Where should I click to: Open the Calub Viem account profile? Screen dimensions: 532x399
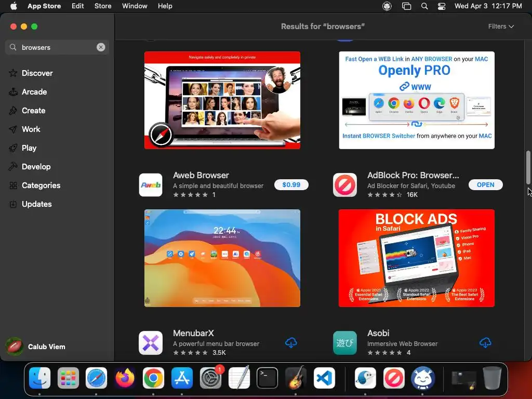36,347
